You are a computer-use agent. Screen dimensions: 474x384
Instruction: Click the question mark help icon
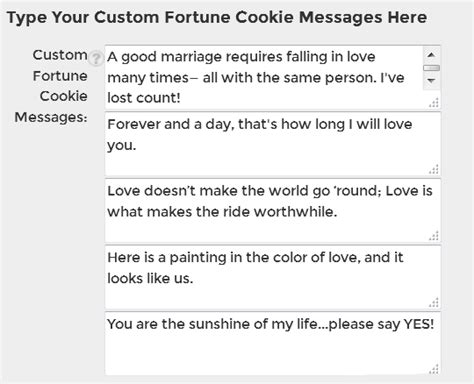pyautogui.click(x=96, y=59)
